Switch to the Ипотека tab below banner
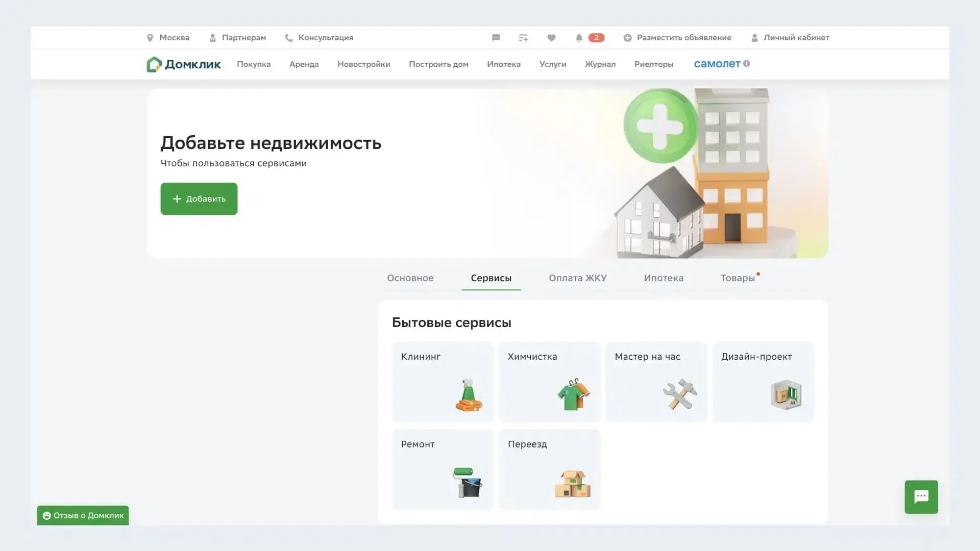This screenshot has width=980, height=551. (664, 278)
